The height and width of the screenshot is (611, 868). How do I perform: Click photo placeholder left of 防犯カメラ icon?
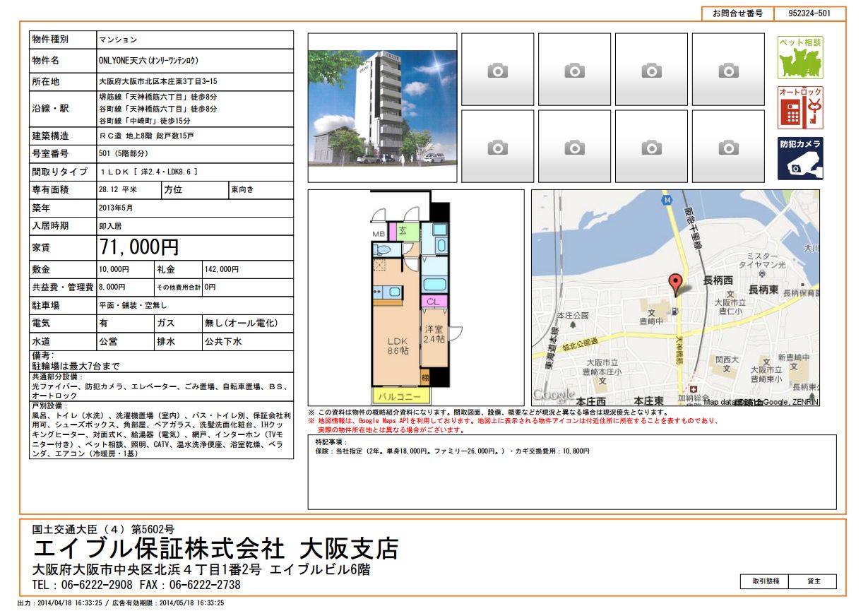click(728, 147)
